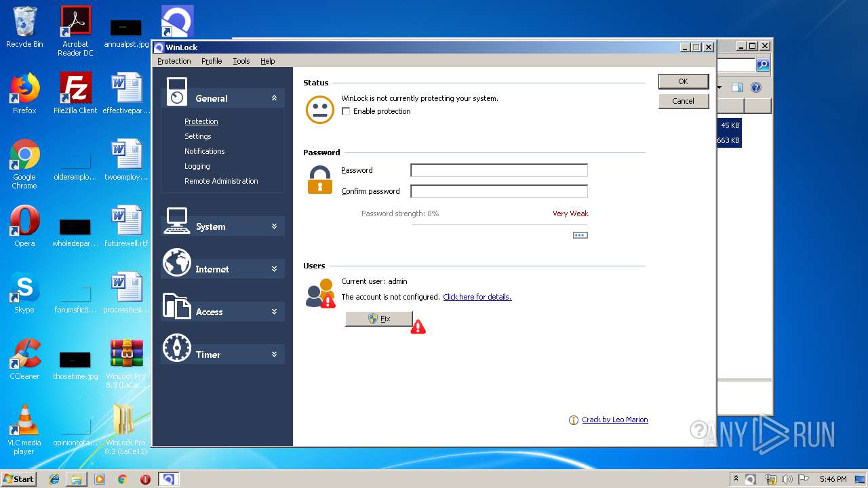Screen dimensions: 868x488
Task: Click the Cancel button
Action: coord(684,101)
